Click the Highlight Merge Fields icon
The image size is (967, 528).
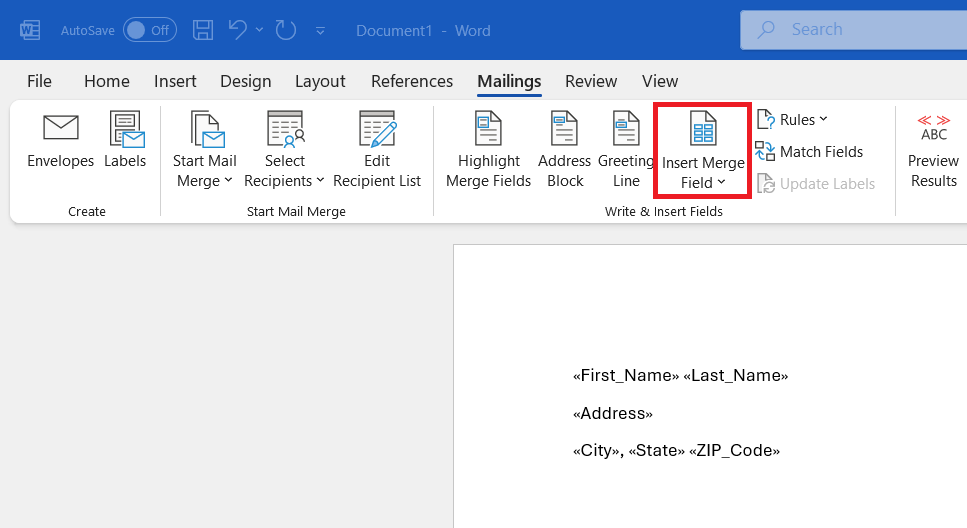click(488, 128)
